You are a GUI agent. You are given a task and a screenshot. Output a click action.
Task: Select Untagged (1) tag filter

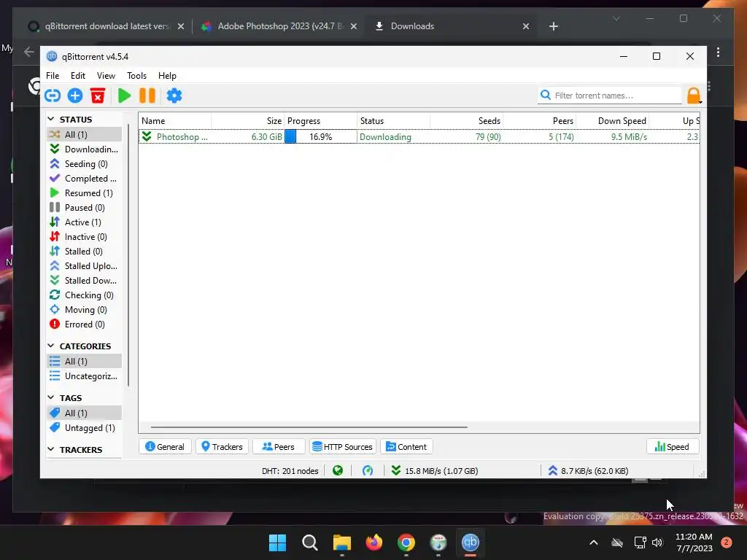pos(85,427)
